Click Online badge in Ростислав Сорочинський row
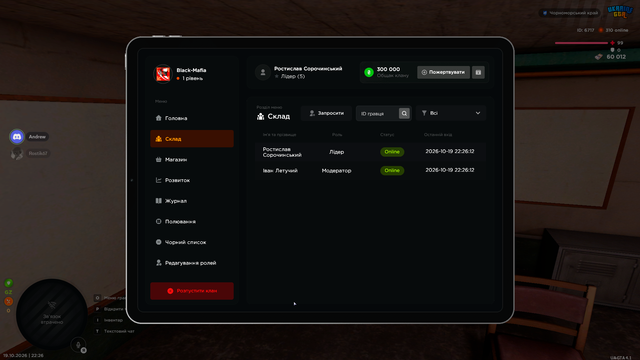The width and height of the screenshot is (640, 360). click(392, 152)
